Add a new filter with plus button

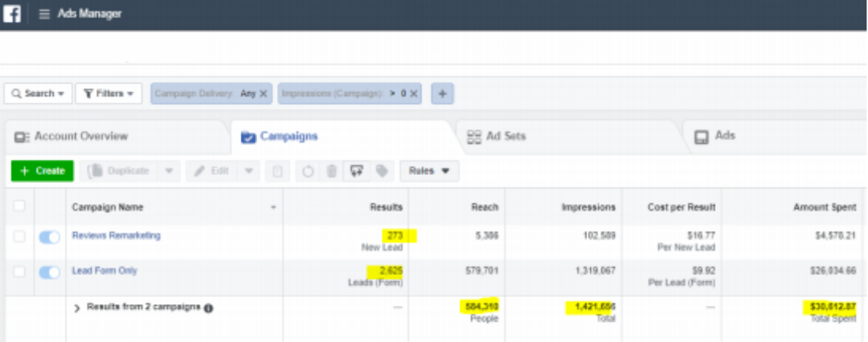(443, 94)
